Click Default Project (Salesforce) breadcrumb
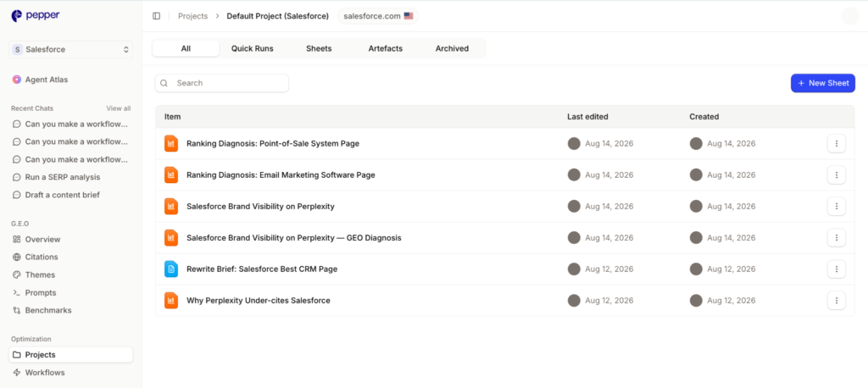Viewport: 868px width, 388px height. [x=277, y=16]
